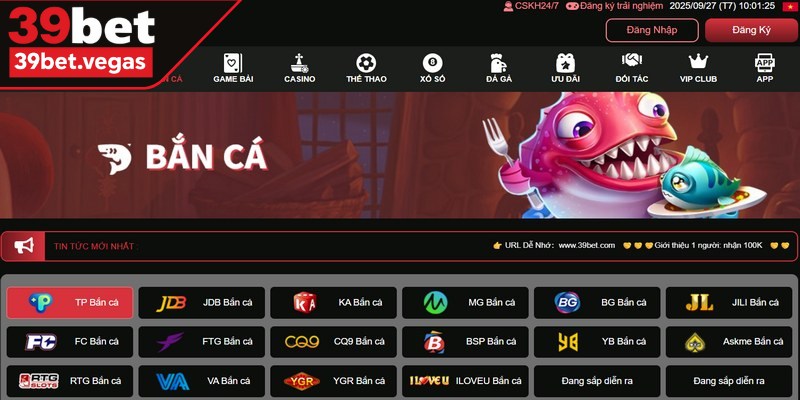
Task: Click the APP download icon
Action: click(764, 63)
